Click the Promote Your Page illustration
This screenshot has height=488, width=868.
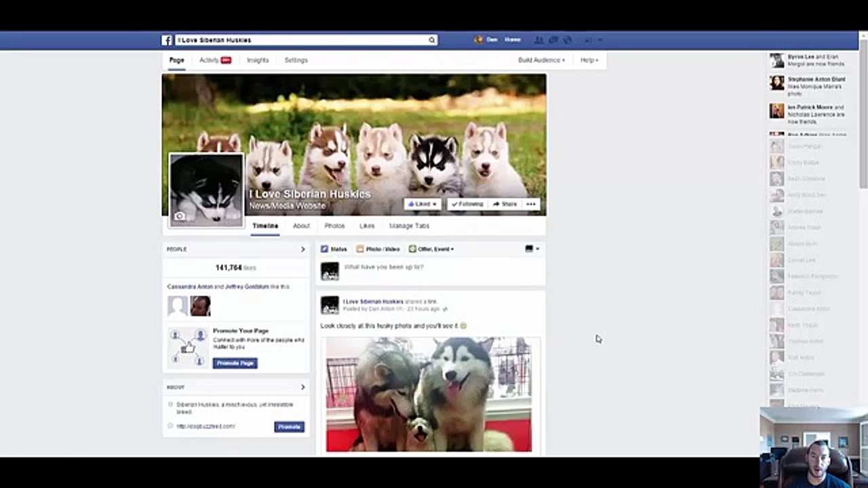(x=188, y=348)
